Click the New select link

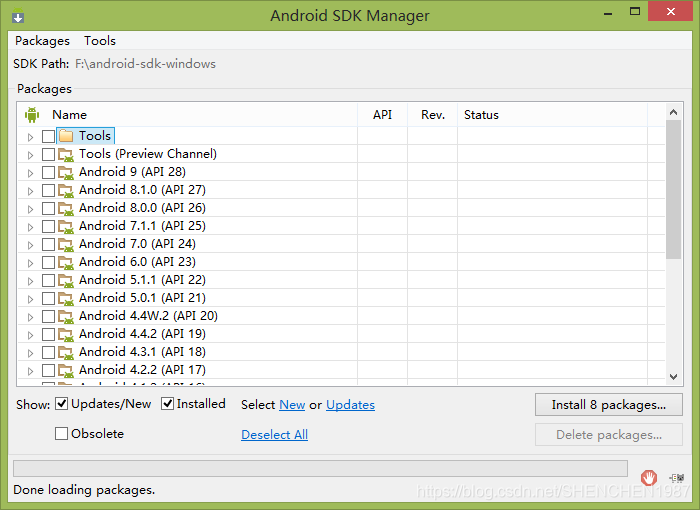(292, 405)
